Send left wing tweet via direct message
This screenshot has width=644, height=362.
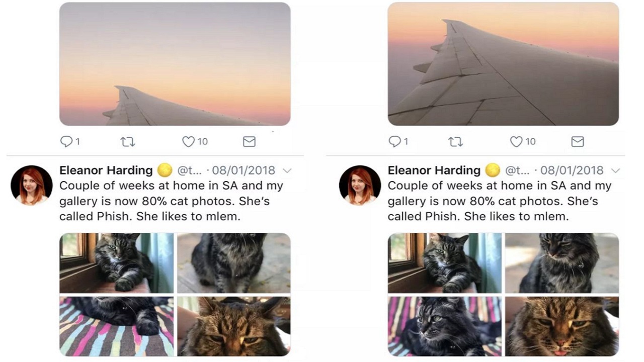pyautogui.click(x=249, y=142)
